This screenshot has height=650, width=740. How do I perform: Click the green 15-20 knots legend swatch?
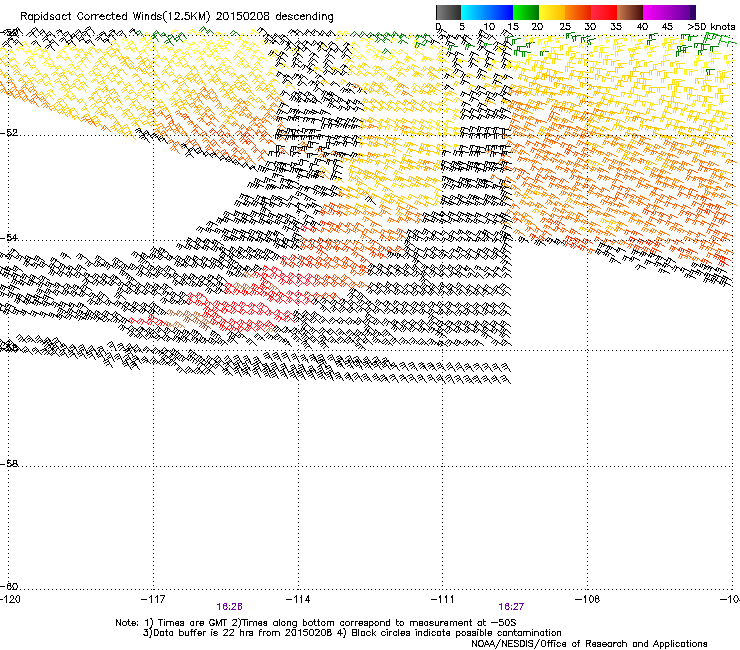click(526, 12)
